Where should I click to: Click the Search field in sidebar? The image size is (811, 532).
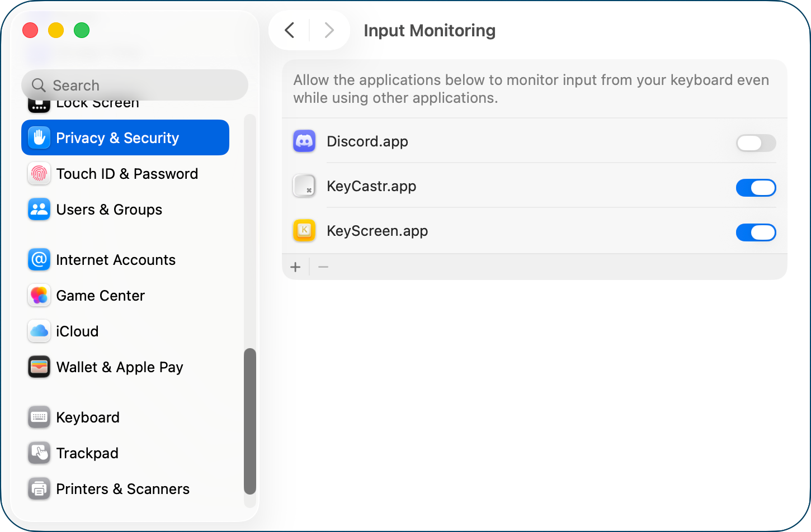(135, 85)
